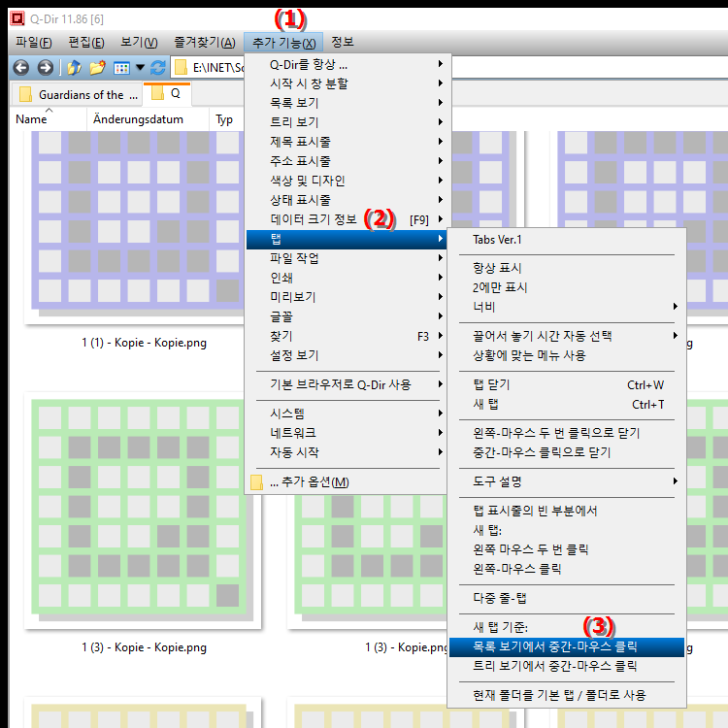
Task: Click the folder icon beside 추가 옵션(M)
Action: [256, 481]
